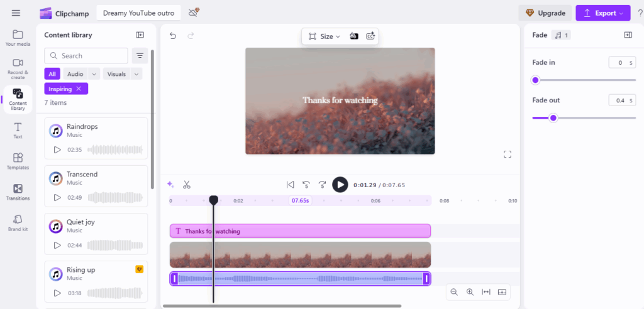The image size is (644, 309).
Task: Play the video preview
Action: (340, 185)
